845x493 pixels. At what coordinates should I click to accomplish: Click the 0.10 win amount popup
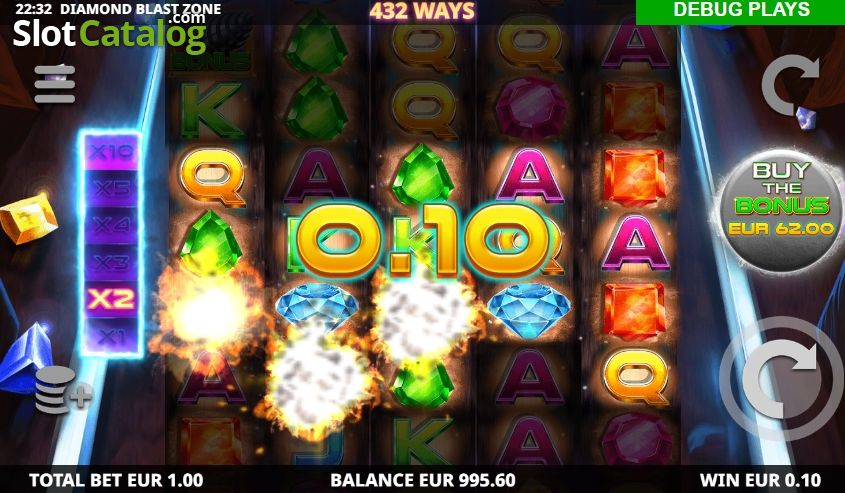point(422,240)
